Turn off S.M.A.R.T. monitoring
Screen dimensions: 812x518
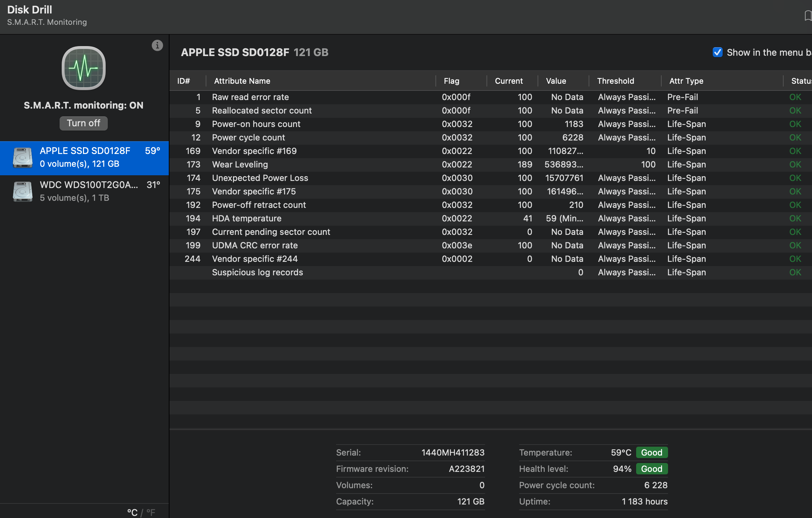(x=84, y=123)
